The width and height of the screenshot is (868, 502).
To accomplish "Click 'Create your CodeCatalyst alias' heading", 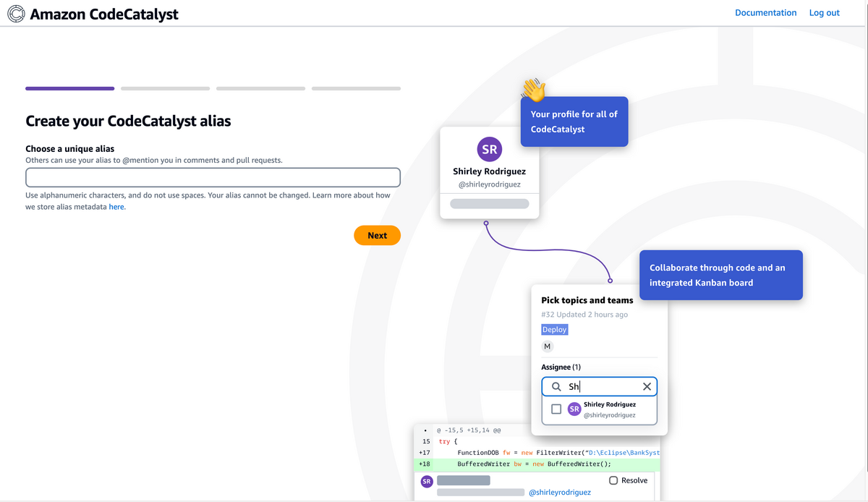I will point(128,121).
